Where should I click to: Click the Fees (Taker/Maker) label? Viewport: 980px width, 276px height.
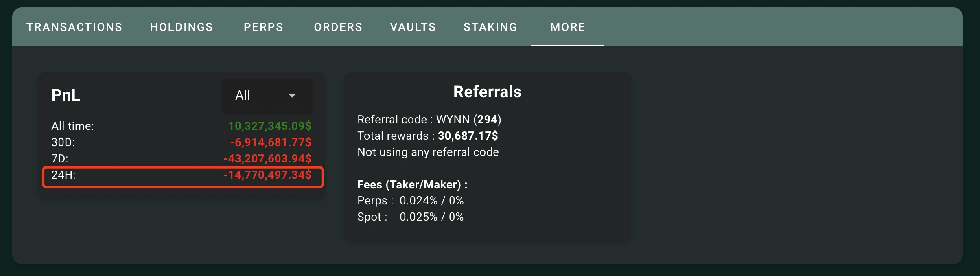(x=412, y=185)
